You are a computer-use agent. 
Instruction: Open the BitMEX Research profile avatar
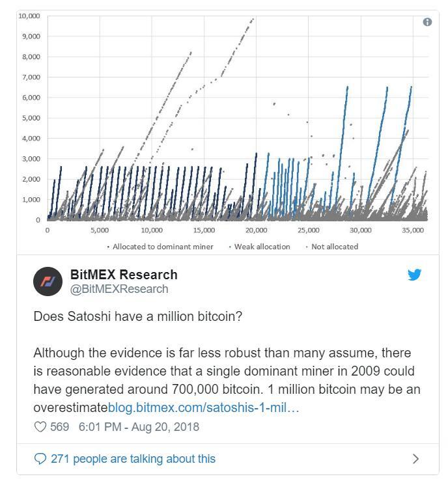click(48, 281)
